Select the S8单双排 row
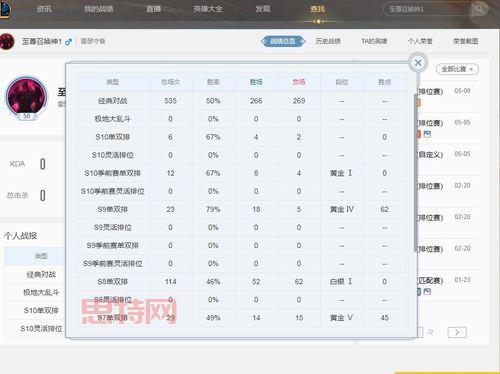The width and height of the screenshot is (500, 374). click(x=242, y=282)
